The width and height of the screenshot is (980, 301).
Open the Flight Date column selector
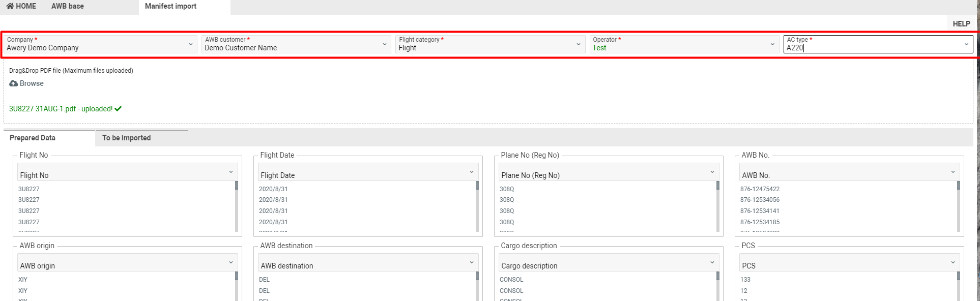pos(471,172)
